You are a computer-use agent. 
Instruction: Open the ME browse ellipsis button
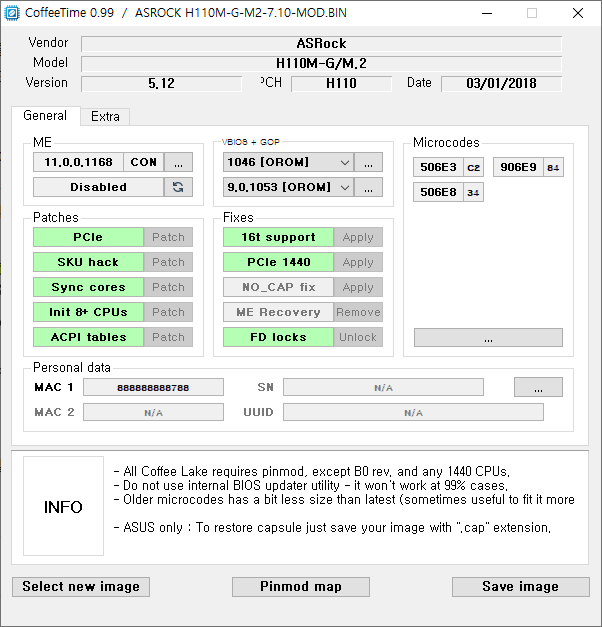pos(178,162)
